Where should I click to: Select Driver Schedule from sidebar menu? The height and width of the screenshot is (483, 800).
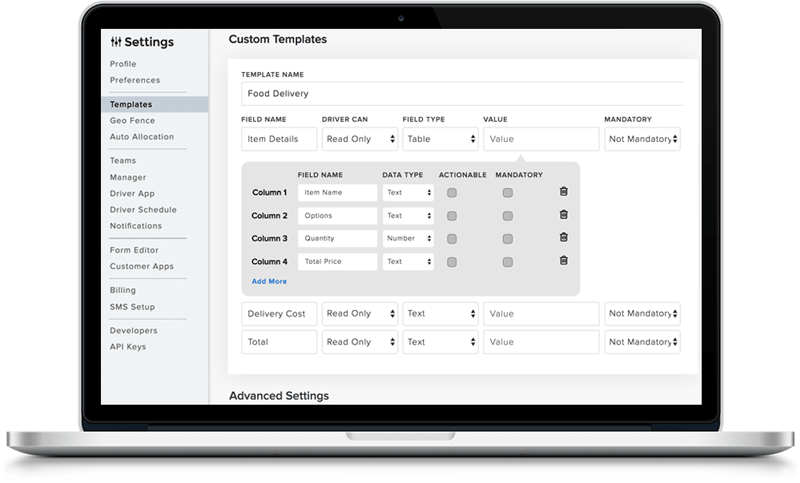143,210
